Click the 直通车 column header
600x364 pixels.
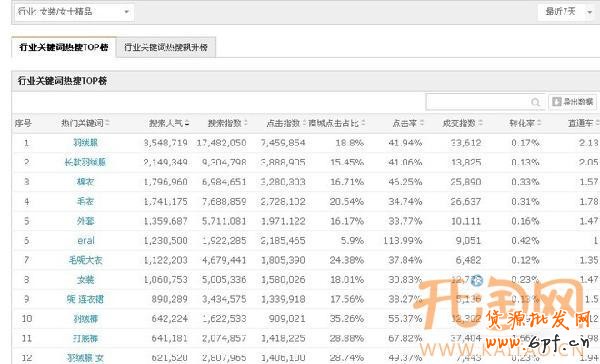tap(580, 123)
